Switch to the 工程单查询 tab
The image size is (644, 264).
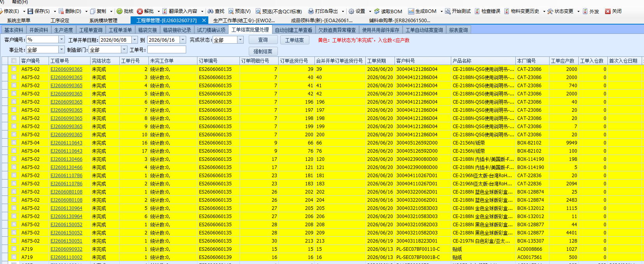pos(91,30)
